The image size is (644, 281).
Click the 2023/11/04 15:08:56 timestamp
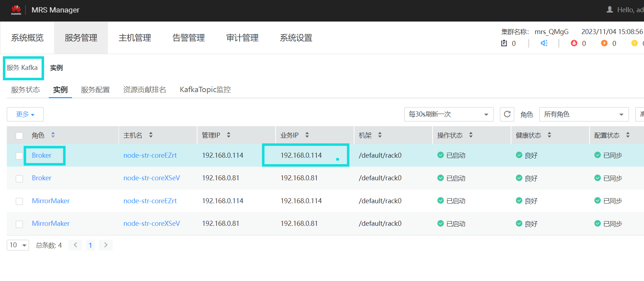click(612, 32)
